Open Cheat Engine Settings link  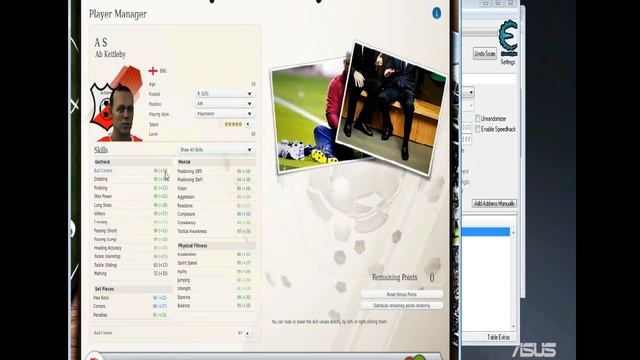[x=508, y=62]
